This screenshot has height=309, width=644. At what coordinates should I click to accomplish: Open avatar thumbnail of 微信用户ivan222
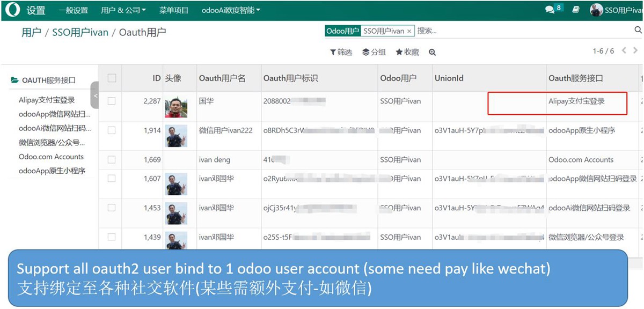pos(176,136)
